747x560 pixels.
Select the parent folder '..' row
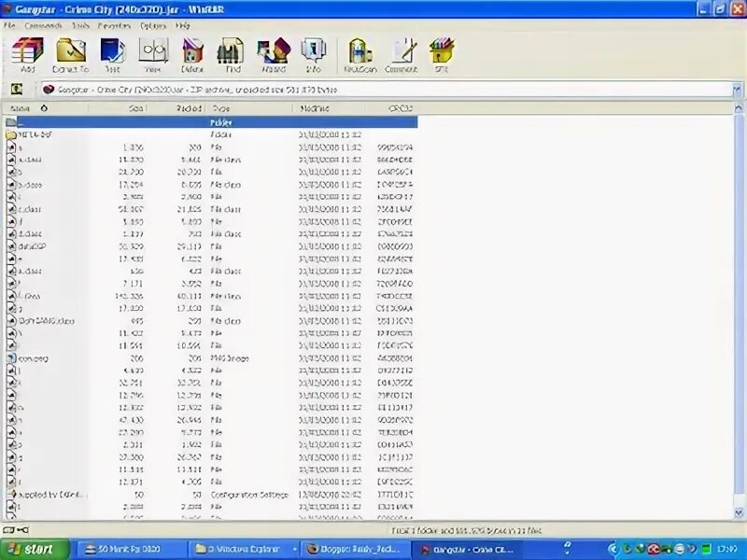211,122
